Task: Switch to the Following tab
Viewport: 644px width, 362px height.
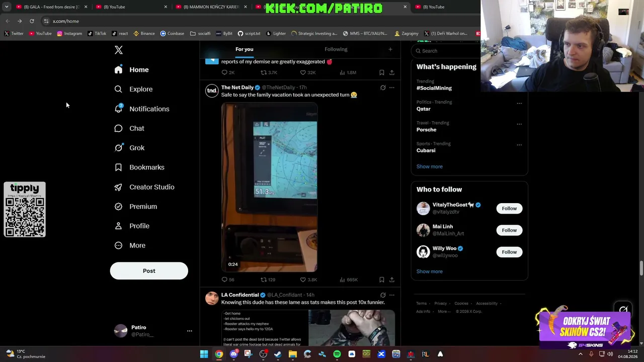Action: pos(336,49)
